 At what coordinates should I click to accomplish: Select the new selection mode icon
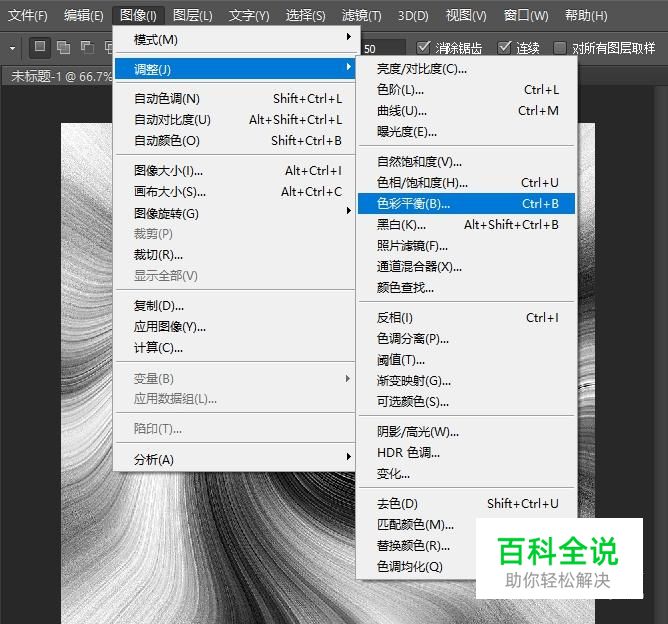pos(40,46)
